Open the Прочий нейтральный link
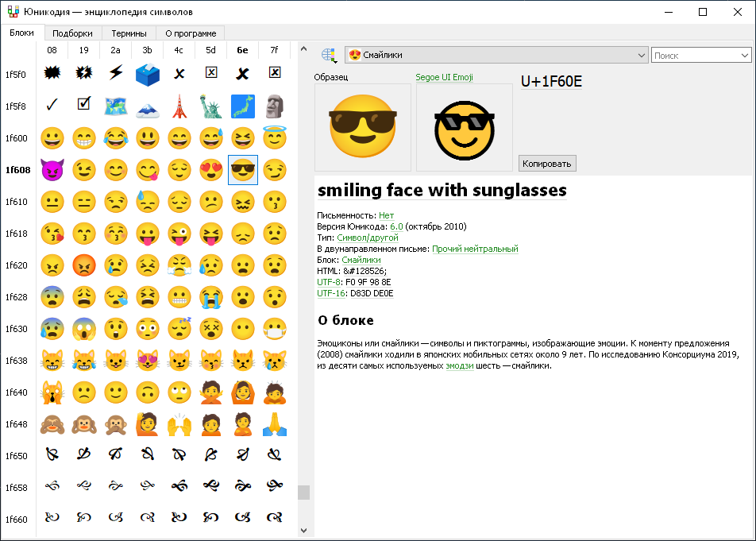Viewport: 756px width, 541px height. [x=475, y=249]
